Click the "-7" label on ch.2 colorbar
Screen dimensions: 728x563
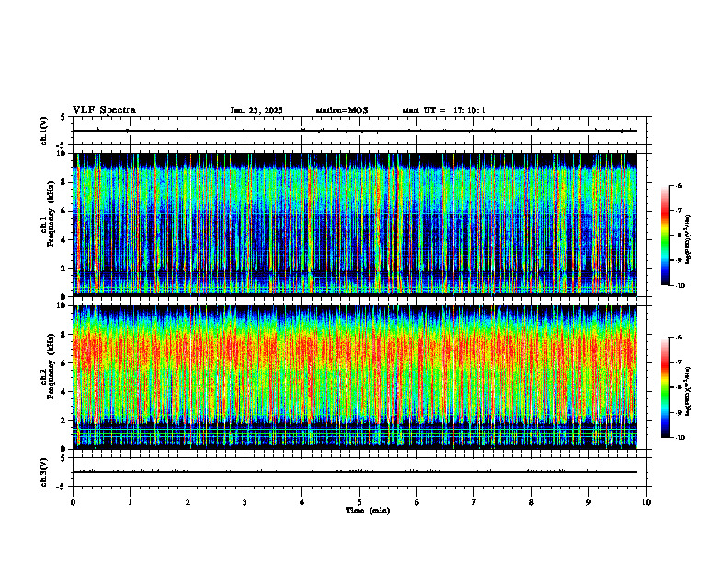coord(678,362)
